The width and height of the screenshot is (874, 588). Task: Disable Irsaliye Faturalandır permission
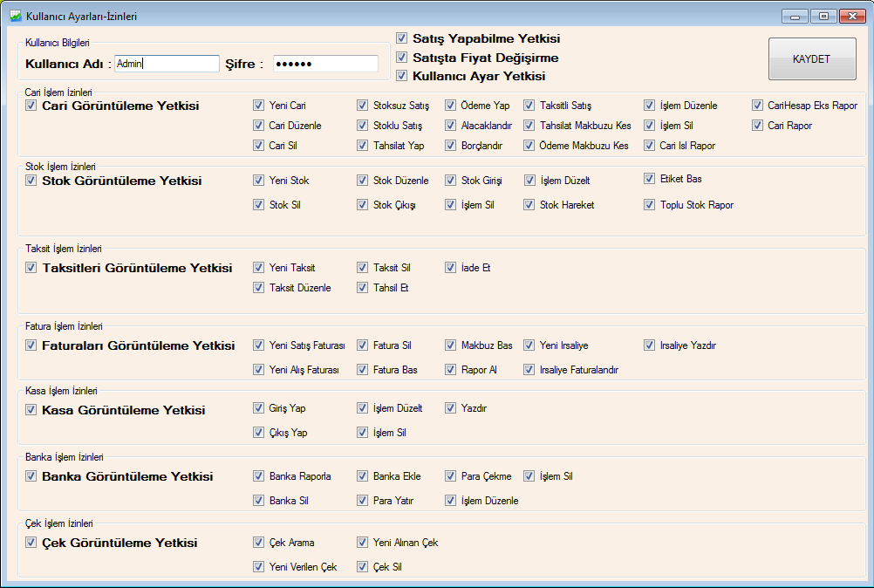(x=530, y=370)
